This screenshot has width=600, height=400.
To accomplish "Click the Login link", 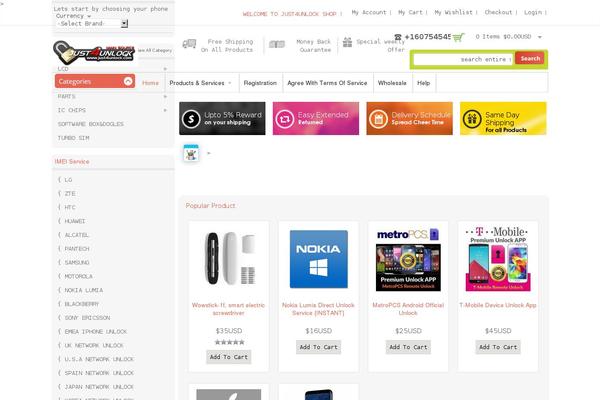I will (x=533, y=13).
